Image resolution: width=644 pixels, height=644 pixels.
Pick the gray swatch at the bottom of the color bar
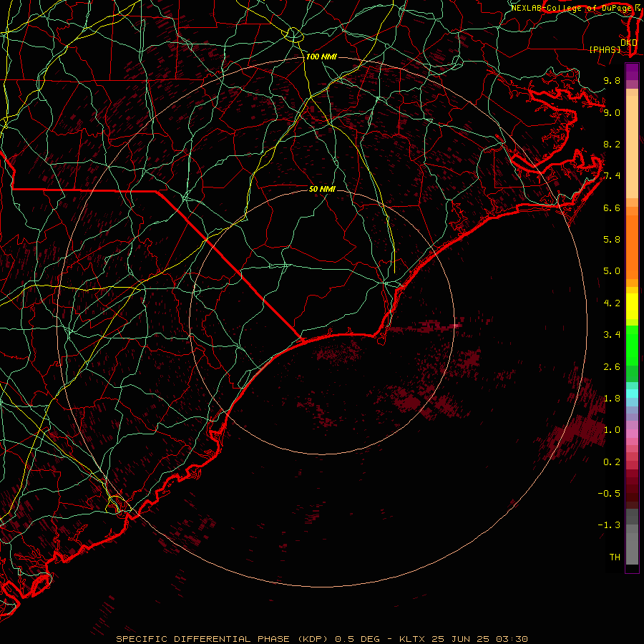[632, 548]
